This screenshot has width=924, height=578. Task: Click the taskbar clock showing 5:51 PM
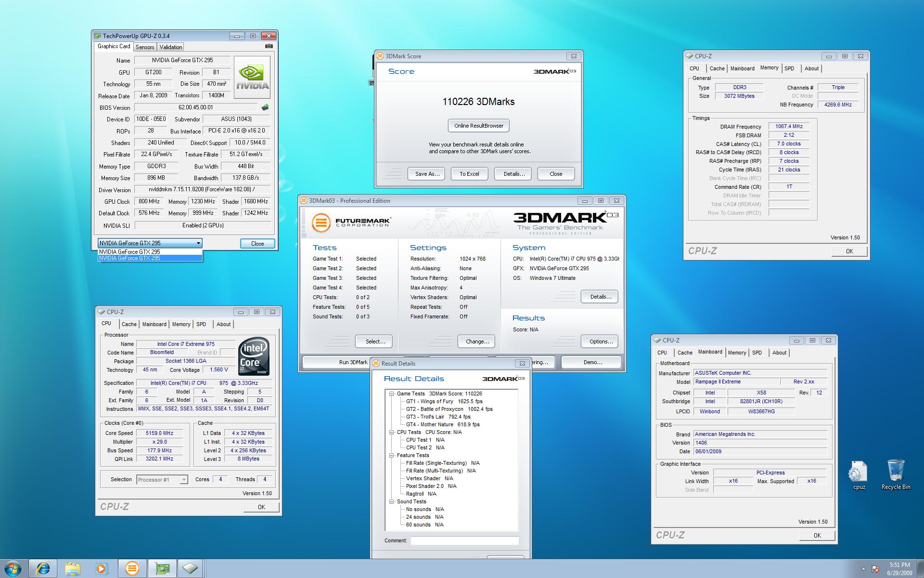899,569
